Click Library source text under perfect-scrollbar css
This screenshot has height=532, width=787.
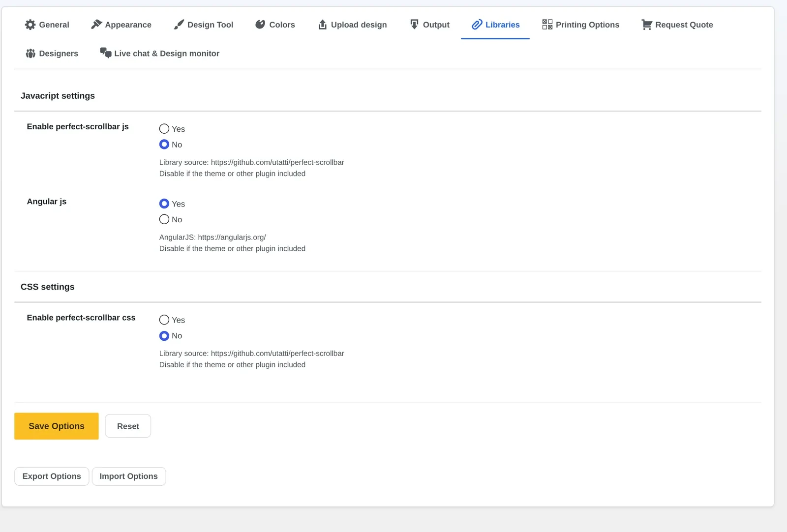[x=252, y=354]
